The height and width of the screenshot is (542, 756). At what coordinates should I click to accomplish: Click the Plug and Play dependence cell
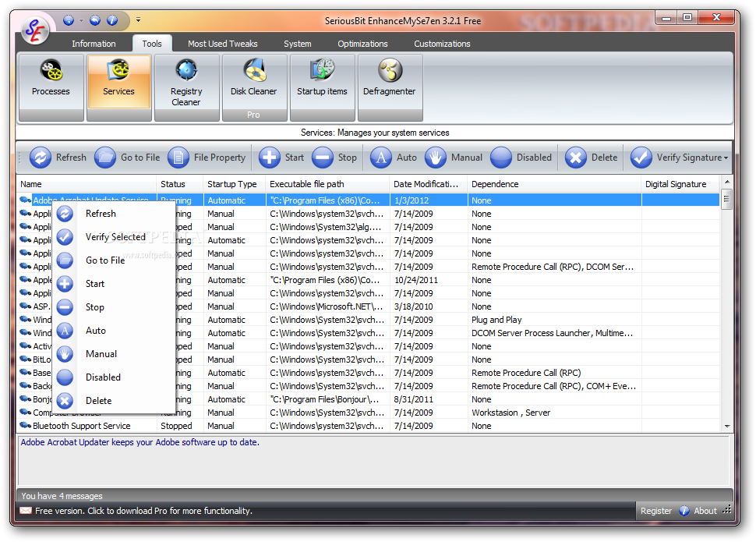(554, 320)
